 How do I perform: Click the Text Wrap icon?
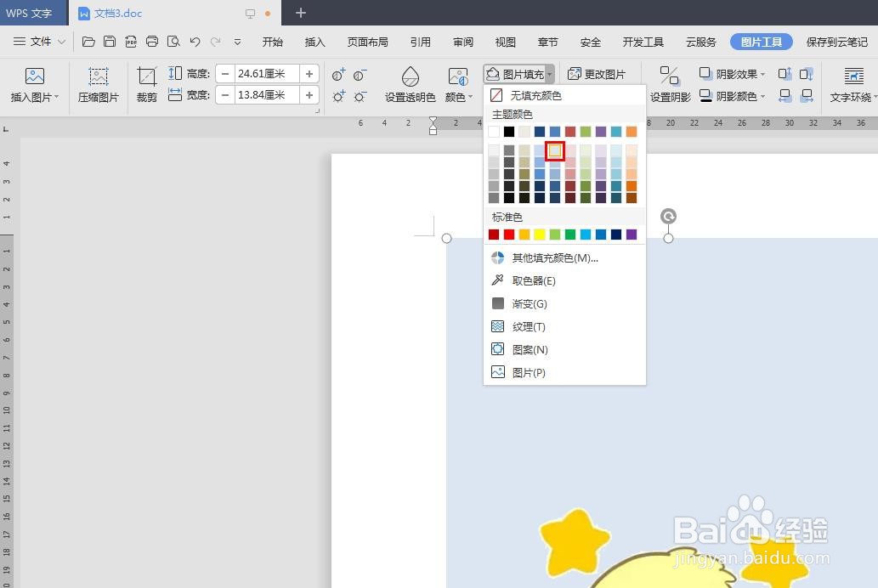(x=853, y=76)
